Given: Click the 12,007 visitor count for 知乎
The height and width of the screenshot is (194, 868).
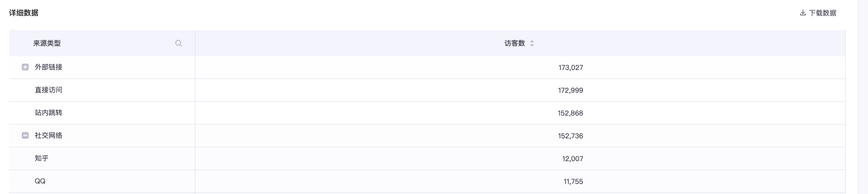Looking at the screenshot, I should (573, 159).
